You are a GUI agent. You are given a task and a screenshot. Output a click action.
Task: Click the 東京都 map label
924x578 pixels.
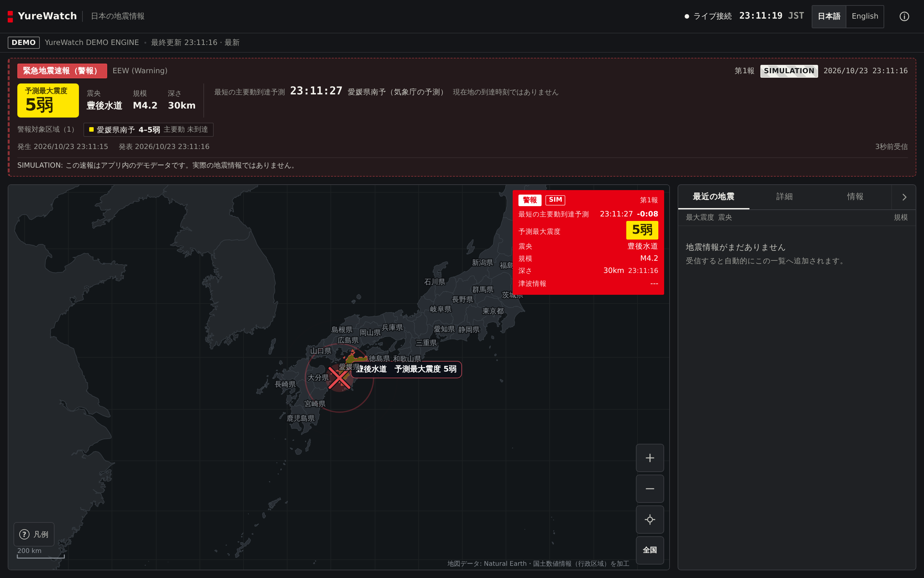coord(493,311)
